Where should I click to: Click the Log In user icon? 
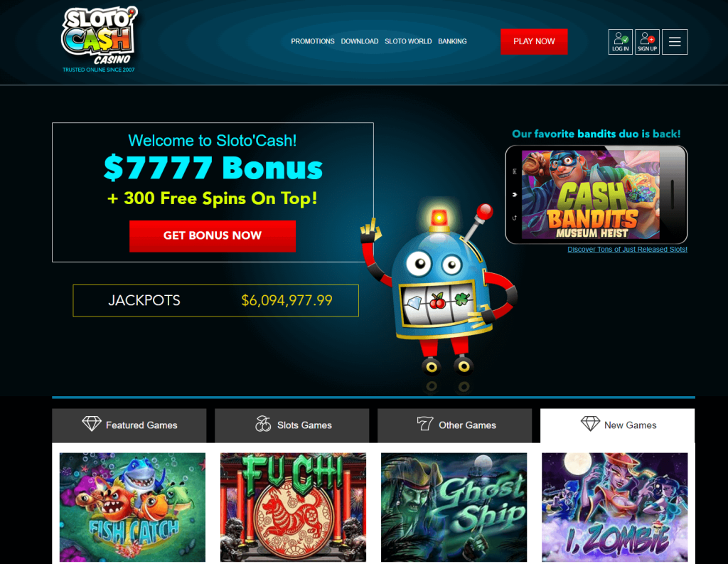coord(620,42)
